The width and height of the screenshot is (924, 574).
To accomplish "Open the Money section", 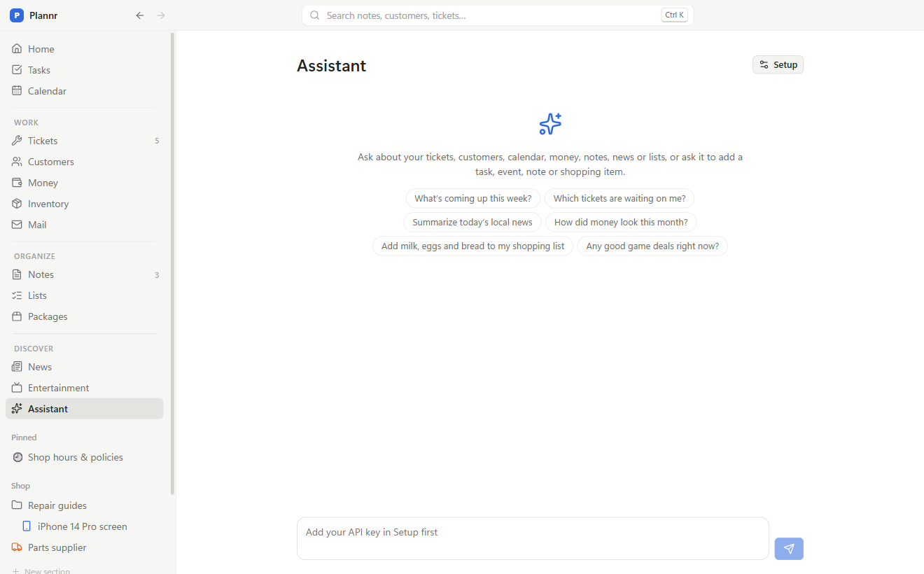I will [x=84, y=183].
